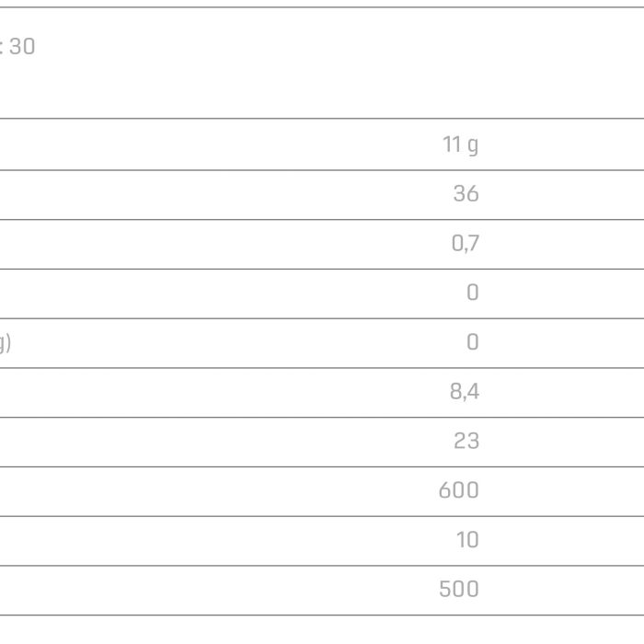Screen dimensions: 644x644
Task: Click the divider line between "10" and "500"
Action: click(x=322, y=566)
